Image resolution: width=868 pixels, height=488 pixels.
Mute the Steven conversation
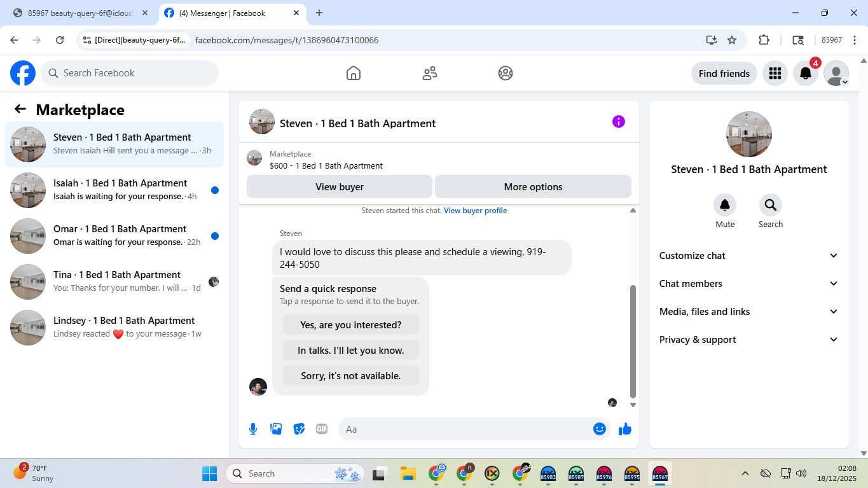pos(725,205)
